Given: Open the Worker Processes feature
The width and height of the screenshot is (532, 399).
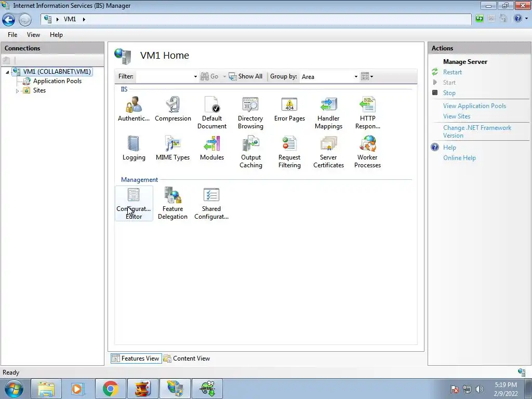Looking at the screenshot, I should point(367,152).
